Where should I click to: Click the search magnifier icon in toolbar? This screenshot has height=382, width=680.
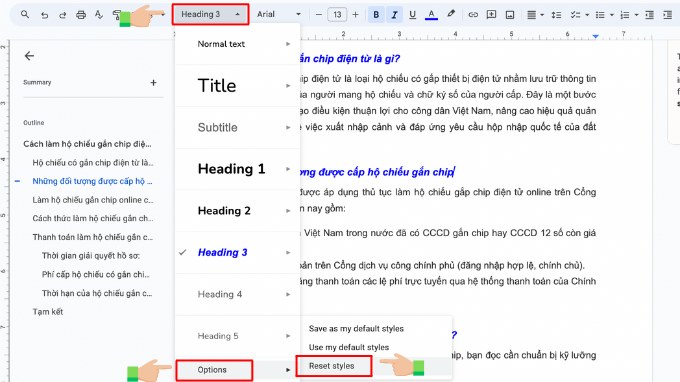click(x=25, y=14)
